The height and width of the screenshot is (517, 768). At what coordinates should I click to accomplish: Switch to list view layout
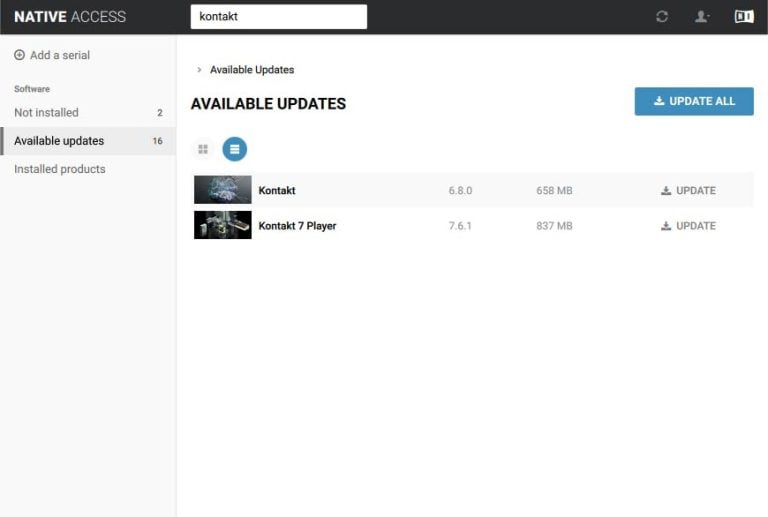click(x=234, y=149)
